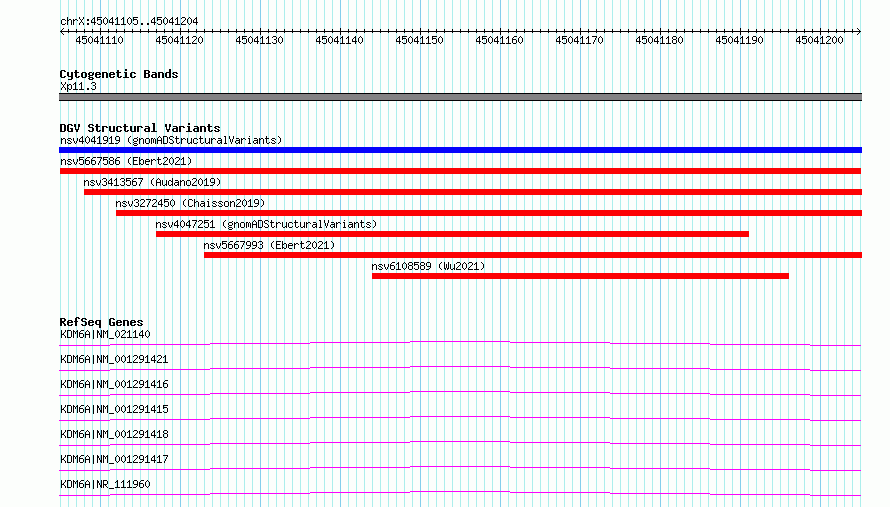Open variant nsv4047251 (gnomADStructuralVariants) label
The height and width of the screenshot is (507, 890).
(x=266, y=224)
